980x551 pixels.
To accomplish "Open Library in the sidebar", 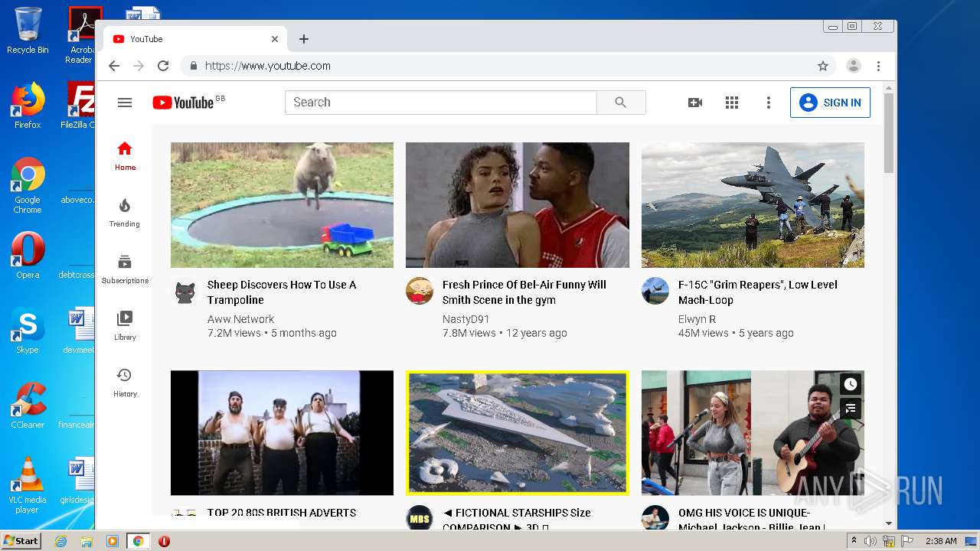I will point(125,326).
